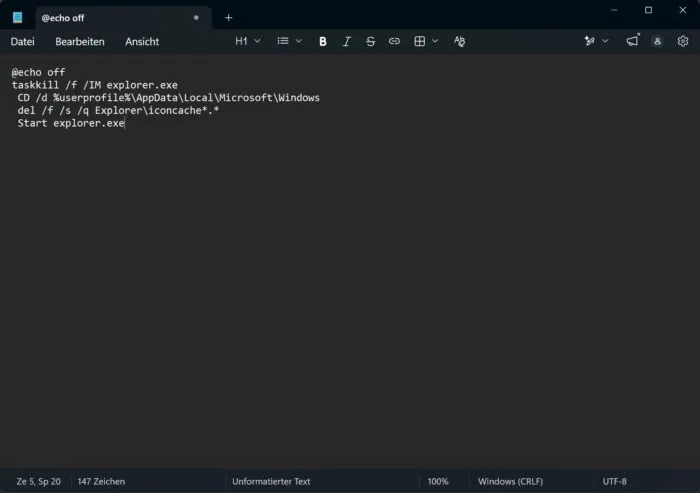Click the 'taskkill /f /IM explorer.exe' line
The height and width of the screenshot is (493, 700).
coord(95,85)
